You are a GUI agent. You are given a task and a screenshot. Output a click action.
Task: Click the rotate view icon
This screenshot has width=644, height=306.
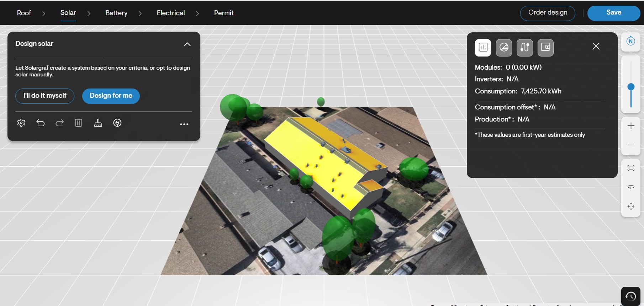click(x=631, y=187)
